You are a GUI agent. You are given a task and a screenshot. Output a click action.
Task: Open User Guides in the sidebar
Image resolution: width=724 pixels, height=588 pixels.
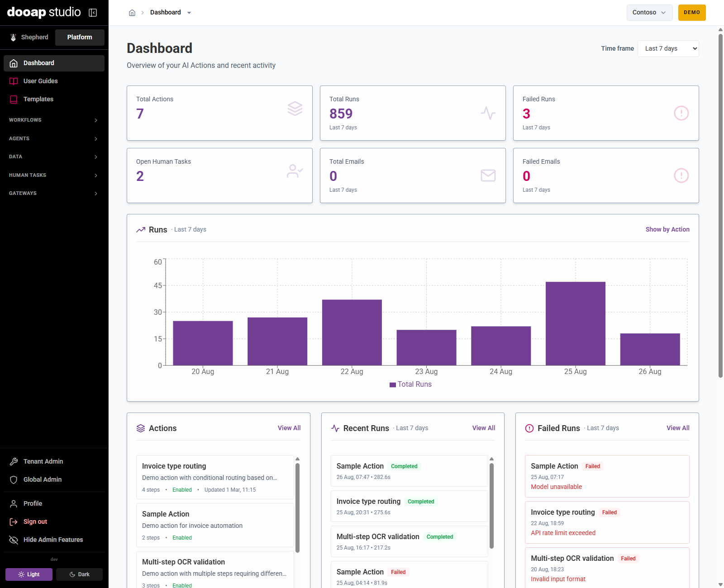pos(54,81)
